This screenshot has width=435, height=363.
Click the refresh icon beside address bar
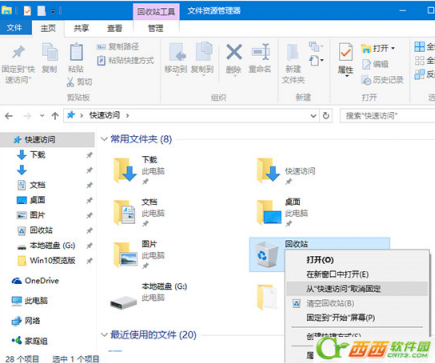[326, 116]
